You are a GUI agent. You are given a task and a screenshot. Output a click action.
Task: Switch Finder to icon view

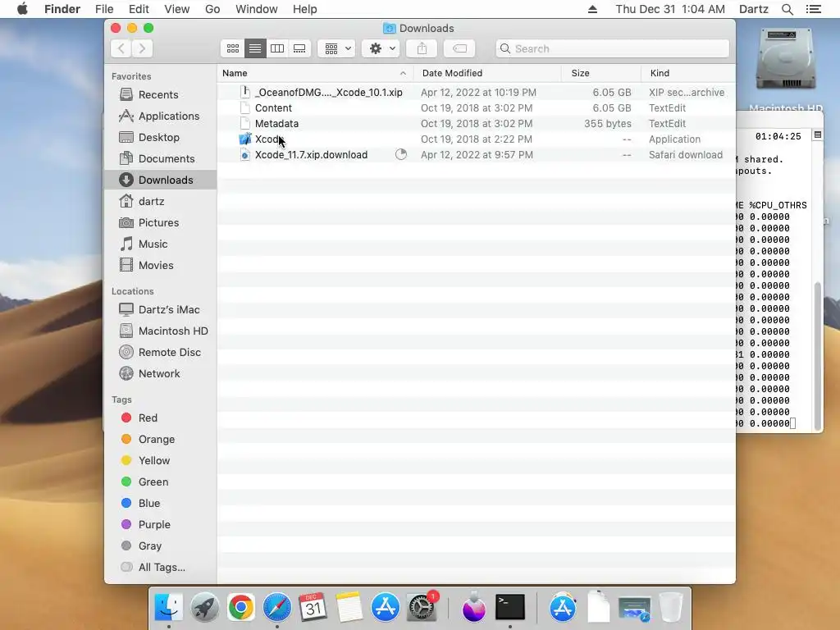[x=232, y=48]
